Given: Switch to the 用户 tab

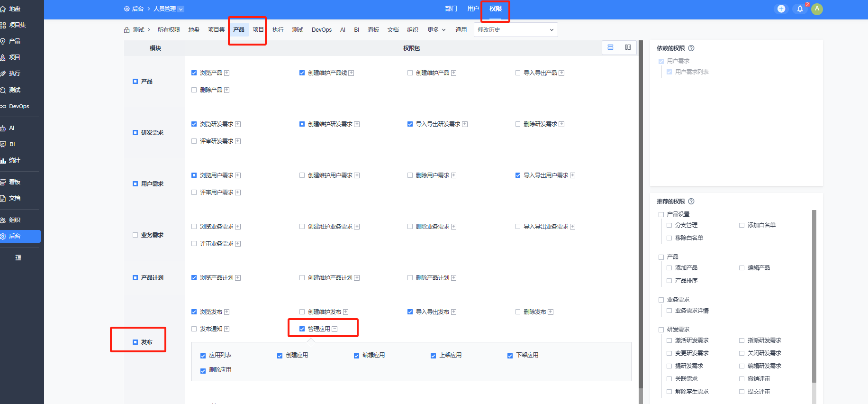Looking at the screenshot, I should pos(473,9).
